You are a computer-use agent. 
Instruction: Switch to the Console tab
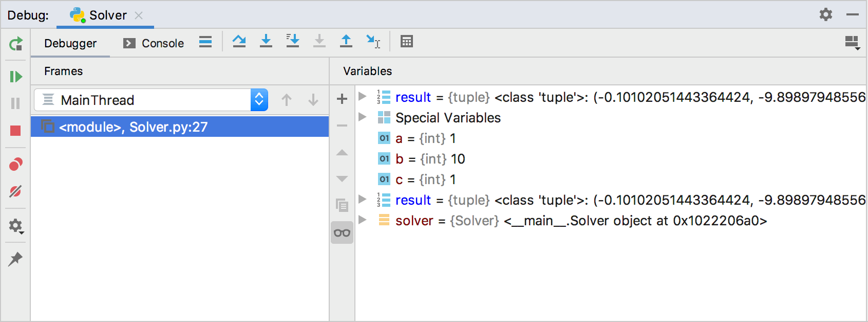coord(154,43)
